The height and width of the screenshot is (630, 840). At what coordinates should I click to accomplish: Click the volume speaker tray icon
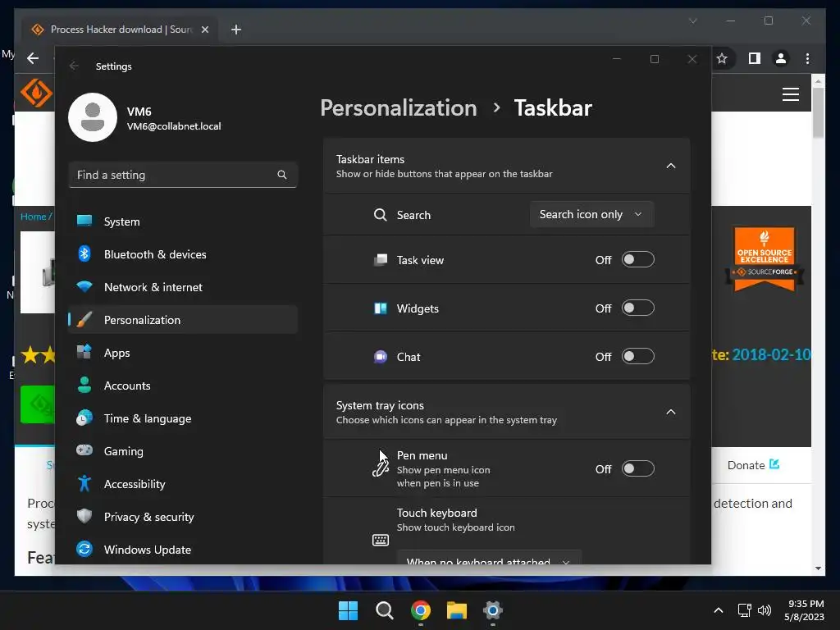pyautogui.click(x=765, y=610)
